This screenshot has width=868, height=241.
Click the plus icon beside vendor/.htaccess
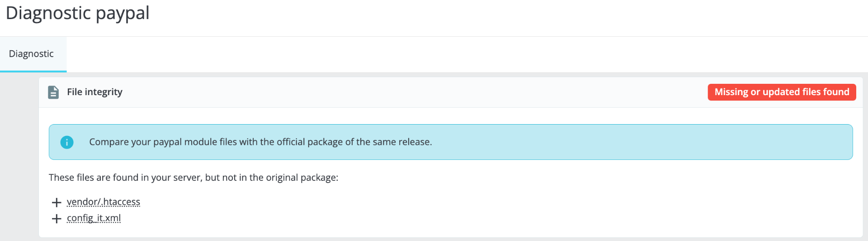(57, 202)
